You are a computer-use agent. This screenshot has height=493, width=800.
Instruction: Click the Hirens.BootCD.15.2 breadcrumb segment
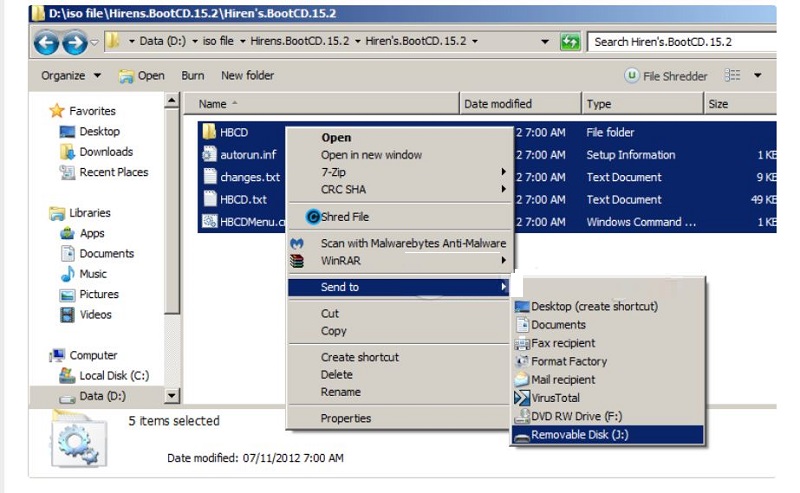click(x=299, y=41)
